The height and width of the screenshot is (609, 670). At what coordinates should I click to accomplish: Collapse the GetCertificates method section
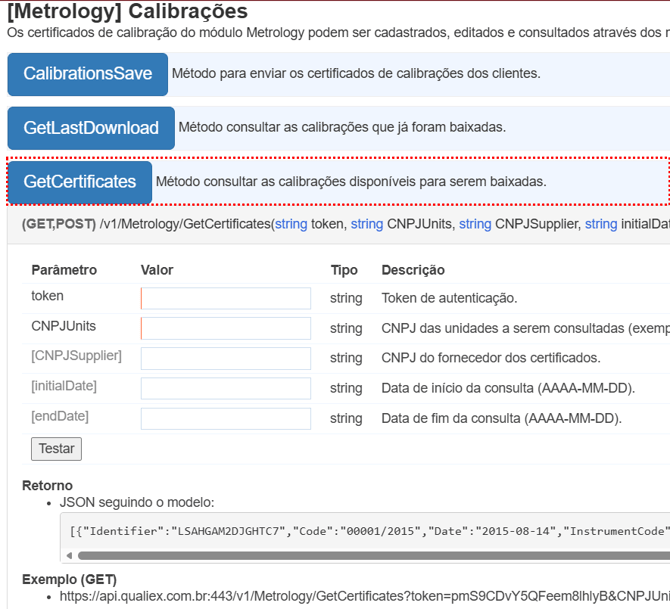coord(80,182)
